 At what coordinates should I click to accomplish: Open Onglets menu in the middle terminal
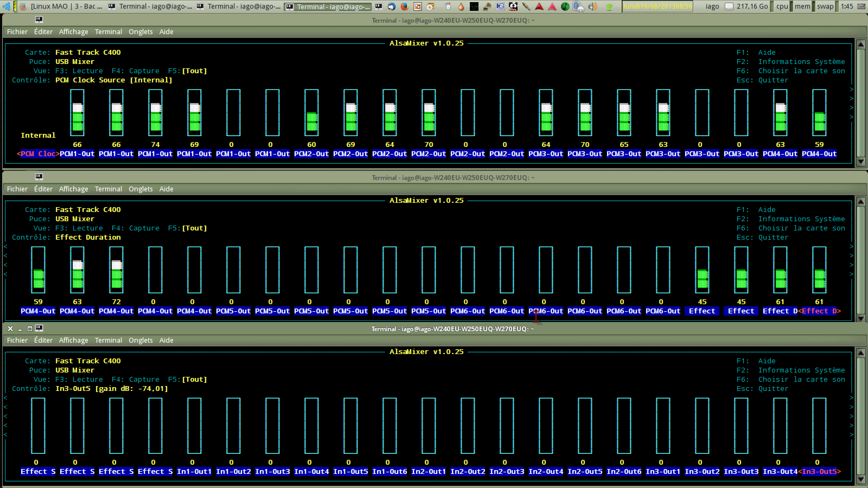pos(141,189)
